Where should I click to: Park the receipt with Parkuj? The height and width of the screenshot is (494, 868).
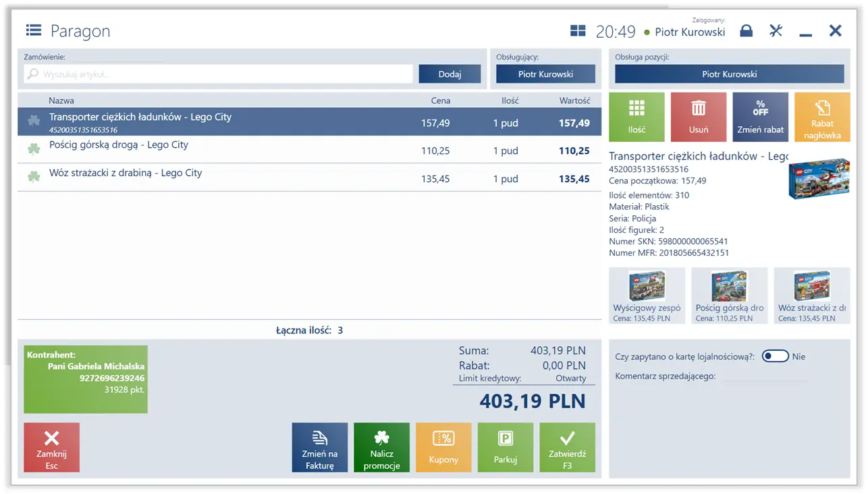click(506, 447)
